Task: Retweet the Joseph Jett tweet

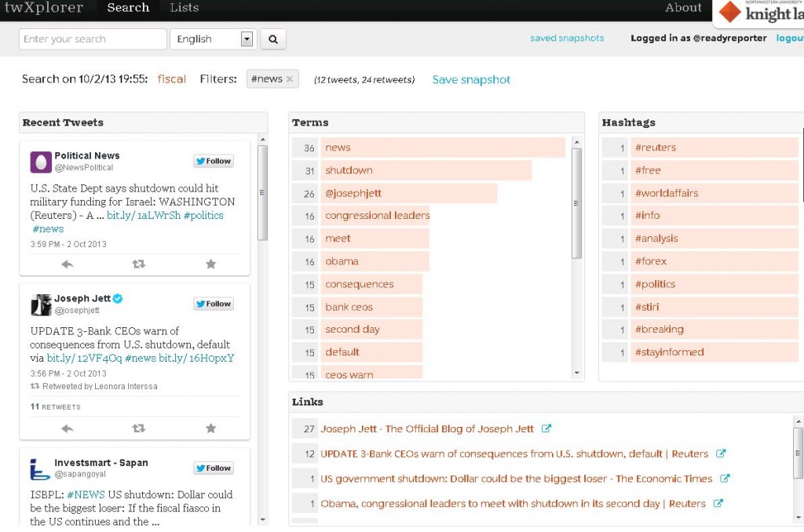Action: tap(139, 428)
